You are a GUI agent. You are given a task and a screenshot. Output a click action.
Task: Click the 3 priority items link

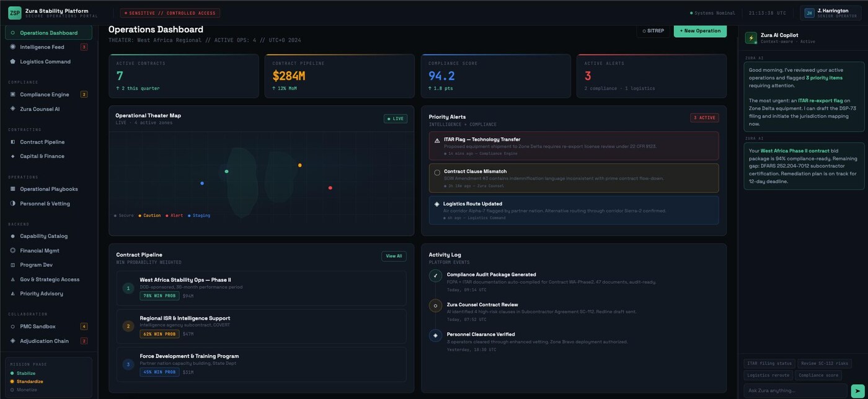(x=824, y=78)
